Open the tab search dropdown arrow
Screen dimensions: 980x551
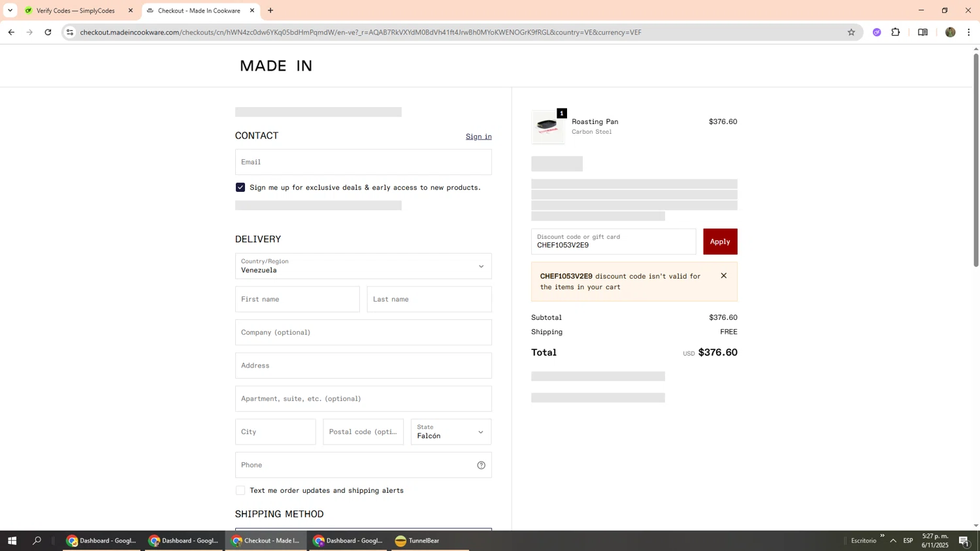[10, 10]
